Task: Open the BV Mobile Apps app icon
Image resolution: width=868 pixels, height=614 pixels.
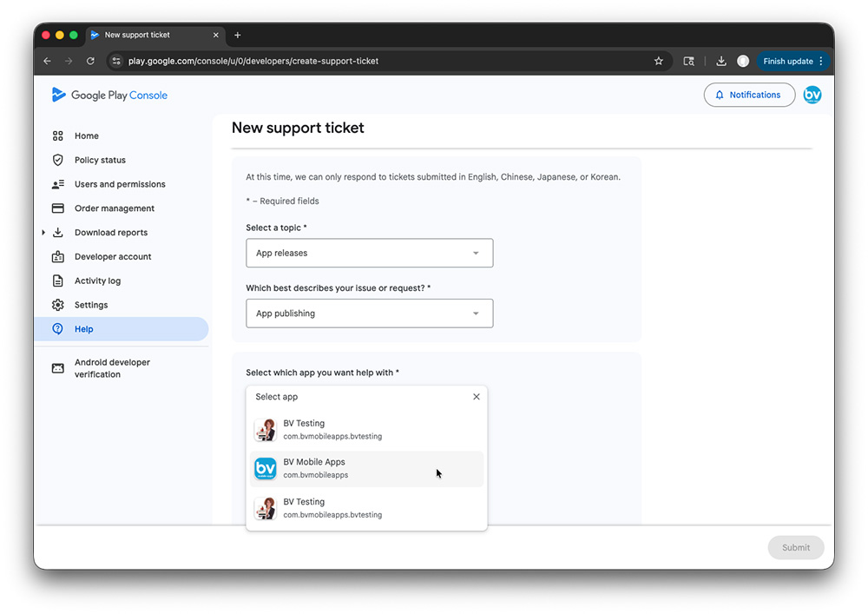Action: (265, 468)
